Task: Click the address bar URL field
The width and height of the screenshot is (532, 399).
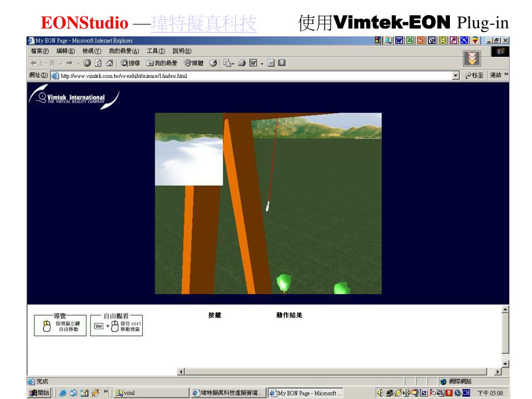Action: point(252,76)
